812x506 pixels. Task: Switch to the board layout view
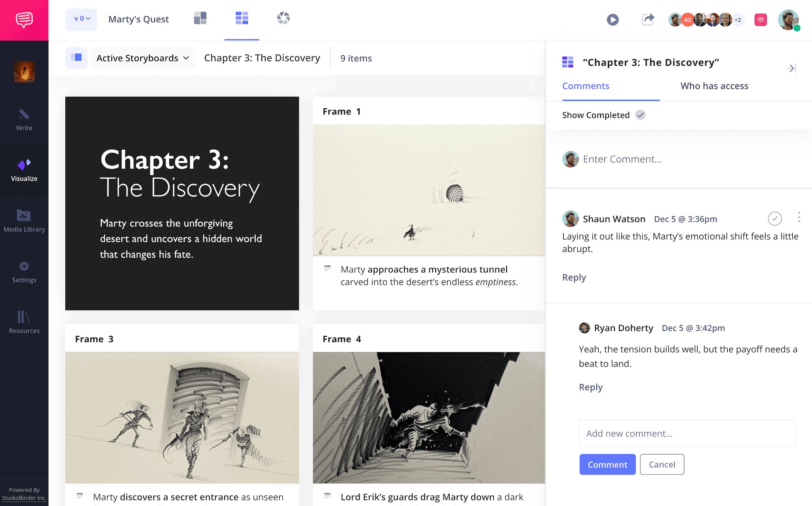(x=200, y=18)
